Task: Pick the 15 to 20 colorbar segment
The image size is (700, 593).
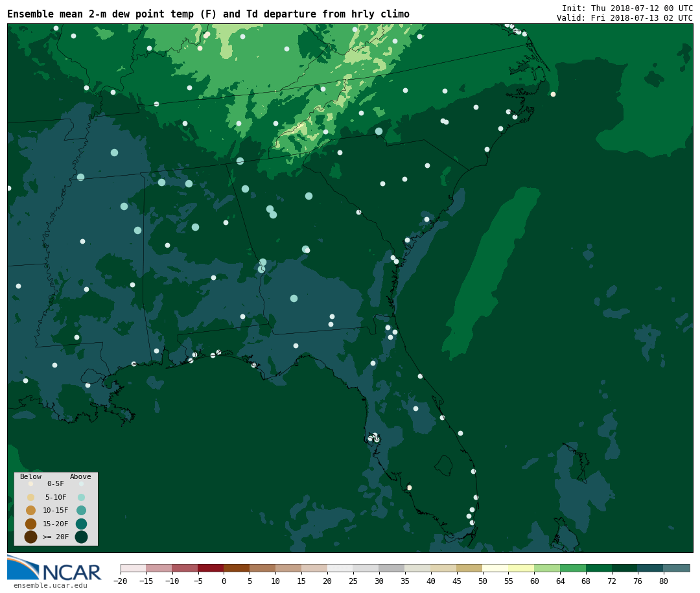Action: pyautogui.click(x=314, y=568)
